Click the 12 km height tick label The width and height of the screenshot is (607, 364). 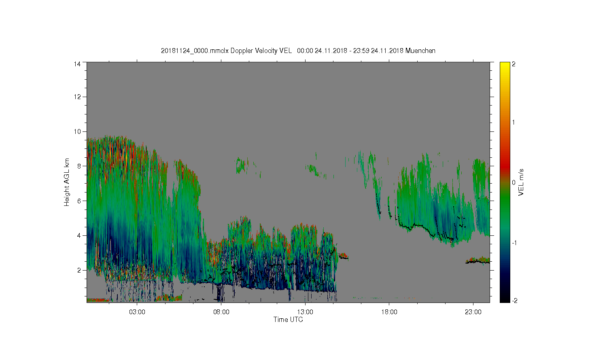coord(77,97)
